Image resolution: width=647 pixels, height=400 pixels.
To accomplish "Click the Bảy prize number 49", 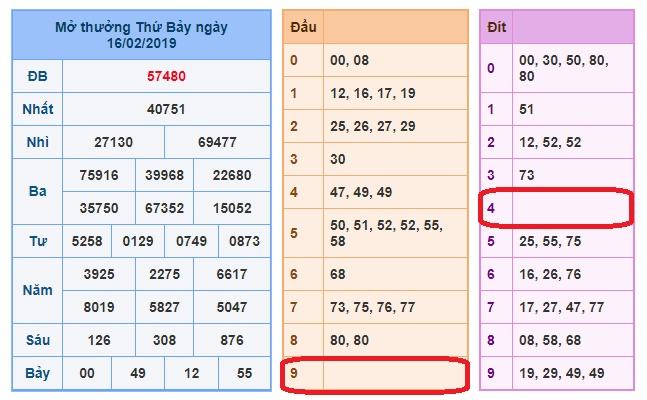I will point(139,373).
